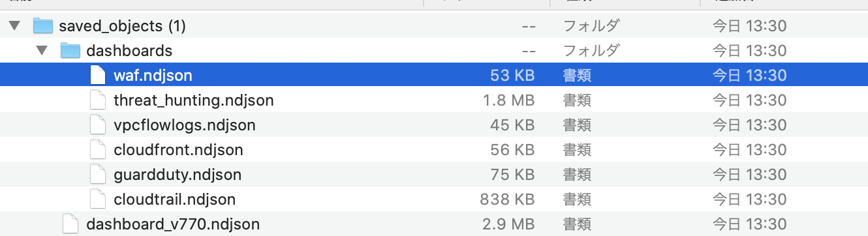
Task: Click the threat_hunting.ndjson document icon
Action: coord(97,100)
